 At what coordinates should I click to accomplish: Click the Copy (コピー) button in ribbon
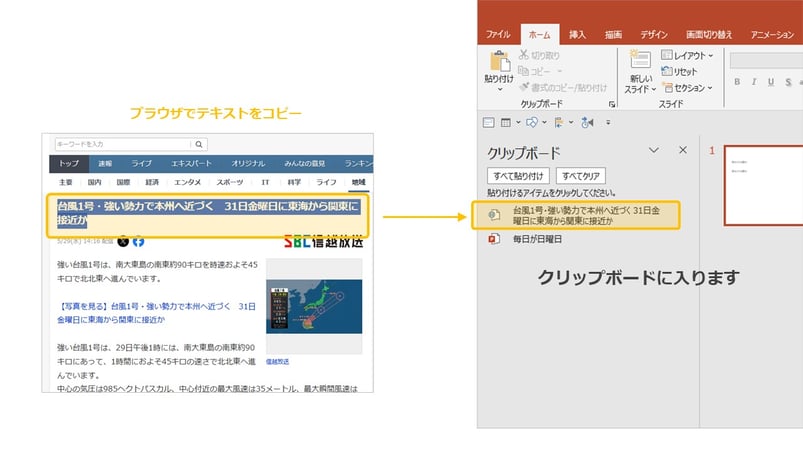coord(534,71)
